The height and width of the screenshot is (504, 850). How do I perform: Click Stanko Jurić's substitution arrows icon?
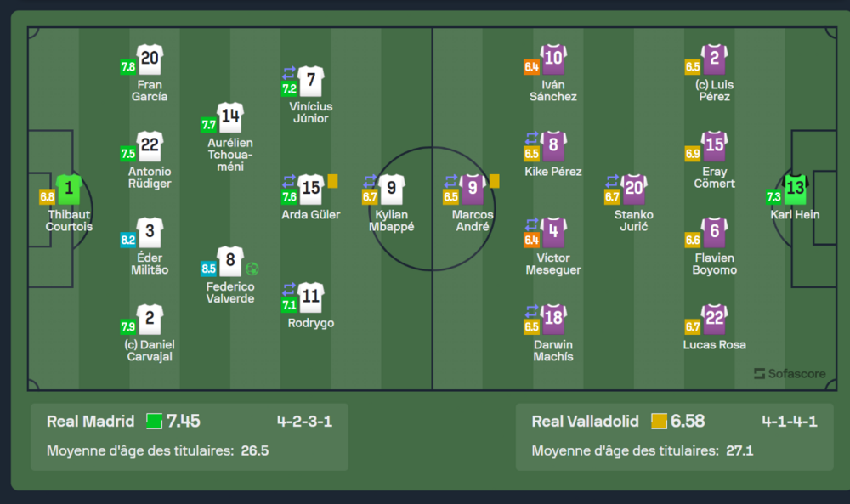[613, 180]
